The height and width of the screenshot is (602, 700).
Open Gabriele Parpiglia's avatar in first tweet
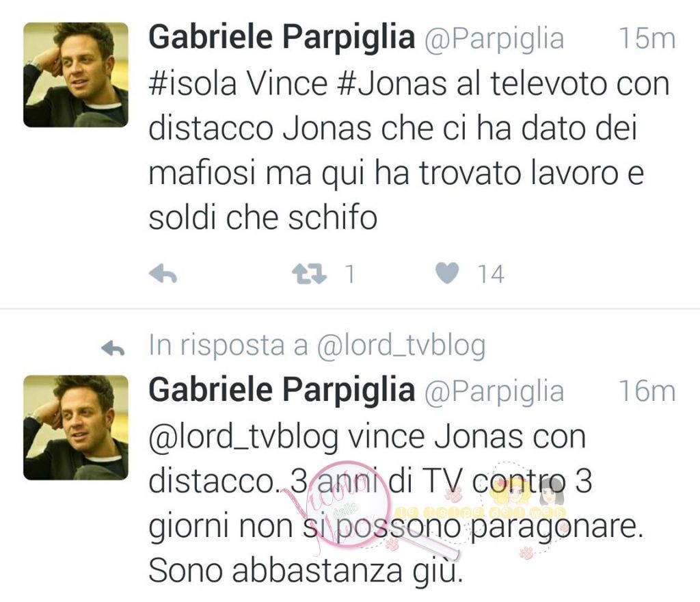click(76, 75)
